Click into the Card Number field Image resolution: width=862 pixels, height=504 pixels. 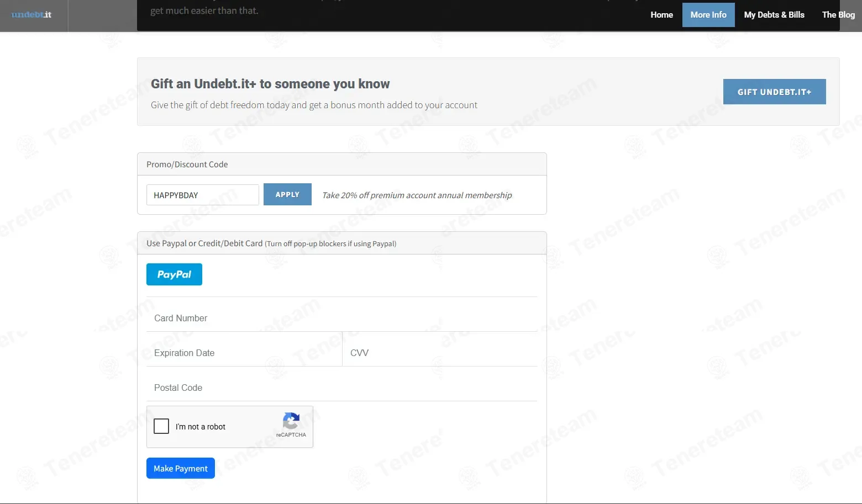[x=341, y=318]
